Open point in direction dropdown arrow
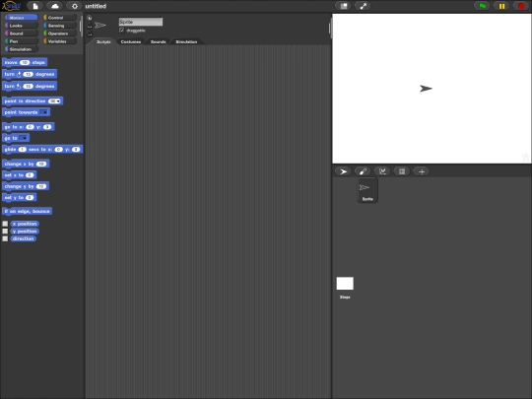532x399 pixels. pyautogui.click(x=59, y=101)
